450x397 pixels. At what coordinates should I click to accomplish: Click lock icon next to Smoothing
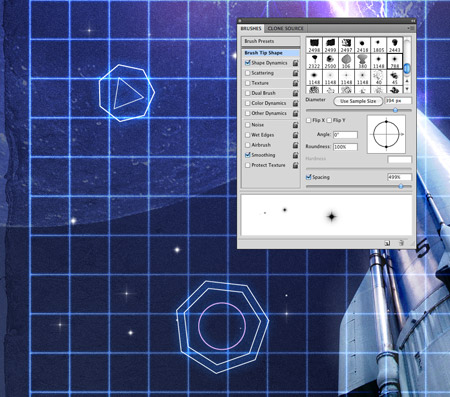click(295, 155)
